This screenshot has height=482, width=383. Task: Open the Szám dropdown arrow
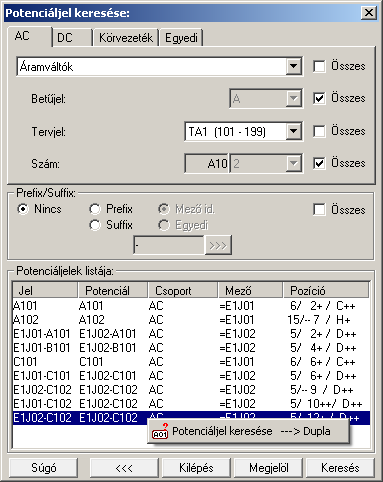tap(293, 163)
